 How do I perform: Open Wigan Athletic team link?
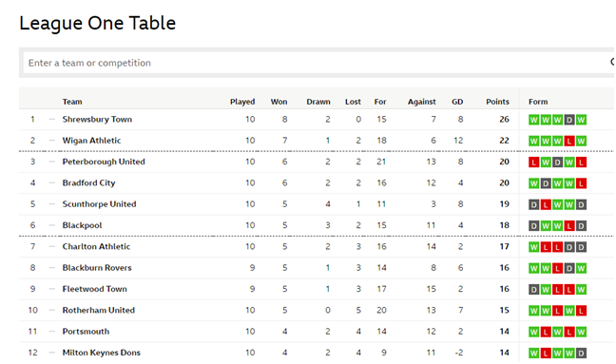pyautogui.click(x=91, y=141)
